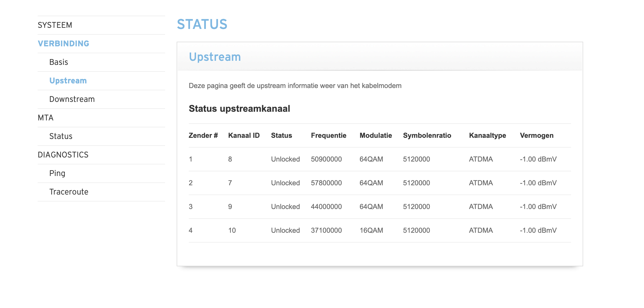The image size is (644, 308).
Task: Click frequency value 44000000
Action: tap(326, 207)
